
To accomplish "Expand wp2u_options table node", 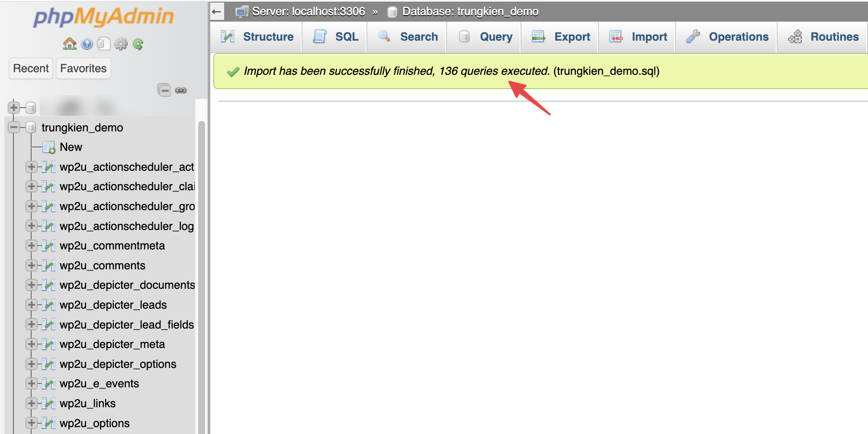I will (31, 423).
